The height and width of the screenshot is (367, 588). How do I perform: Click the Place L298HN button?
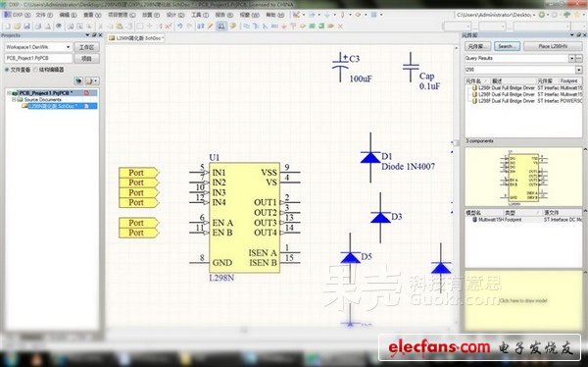[x=553, y=46]
